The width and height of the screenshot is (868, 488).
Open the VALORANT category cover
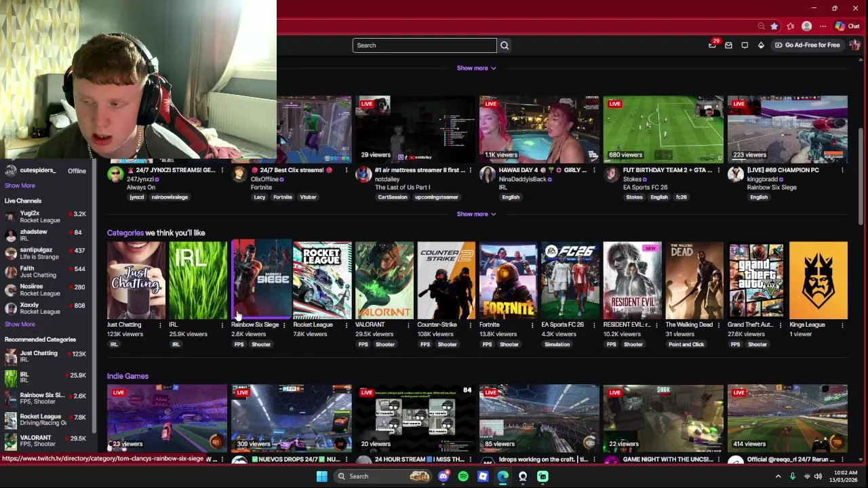pos(384,279)
